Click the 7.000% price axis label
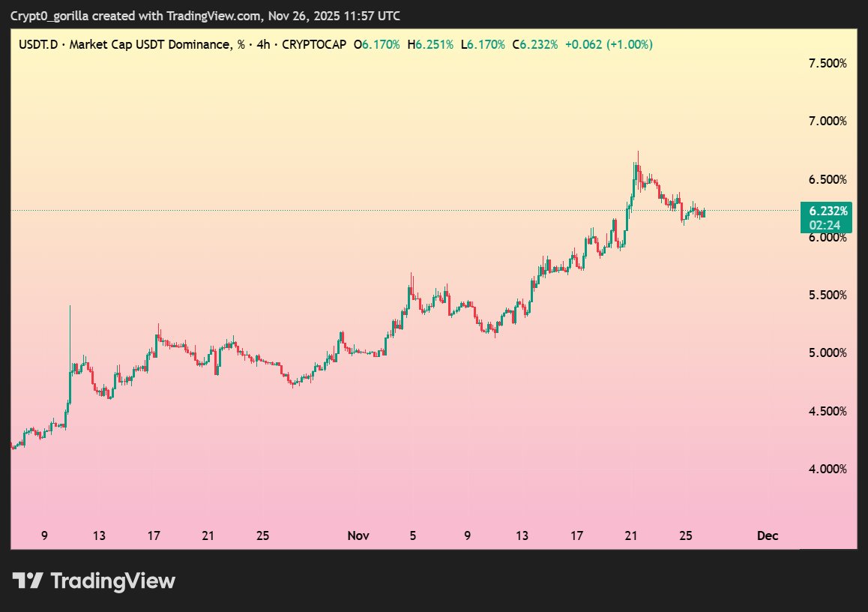 click(828, 121)
